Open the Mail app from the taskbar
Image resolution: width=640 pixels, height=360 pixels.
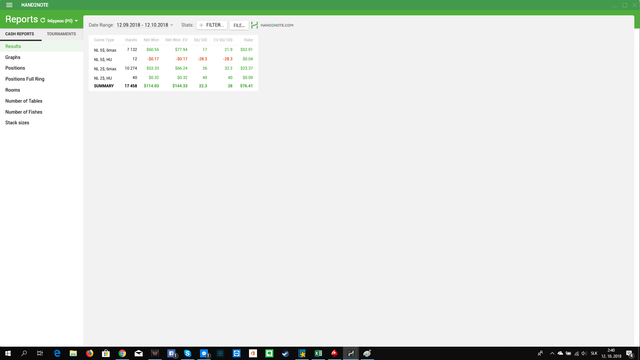click(138, 353)
